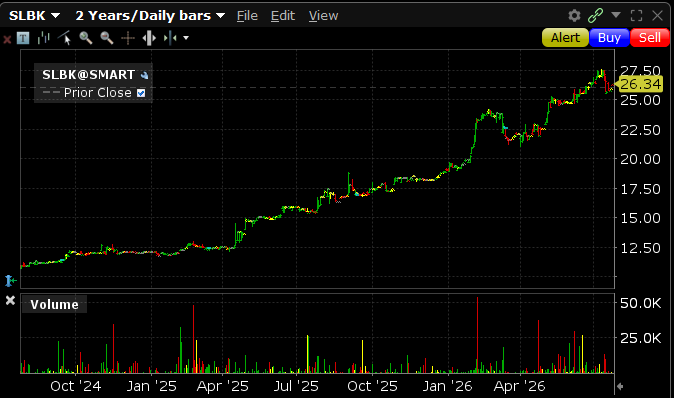Screen dimensions: 674x398
Task: Toggle the chain link grouping icon
Action: tap(595, 15)
